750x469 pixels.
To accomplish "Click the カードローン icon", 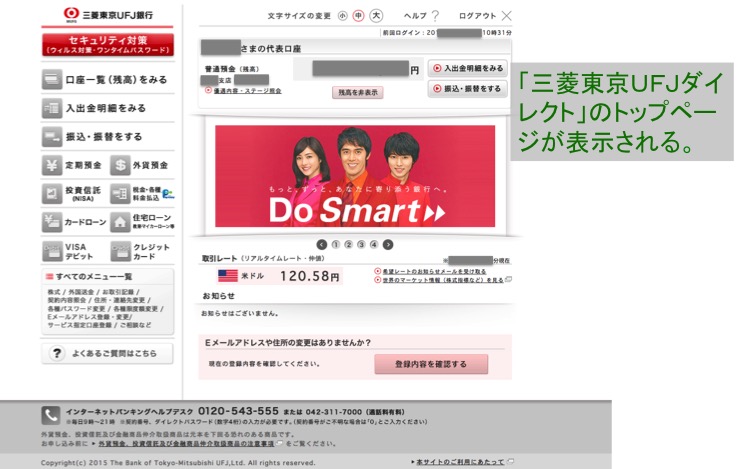I will pos(52,222).
